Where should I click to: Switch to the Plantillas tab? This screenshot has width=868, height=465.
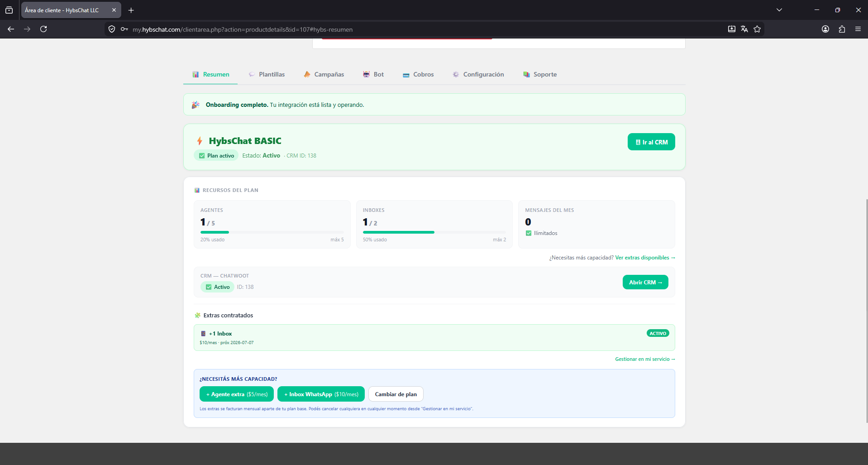[267, 74]
